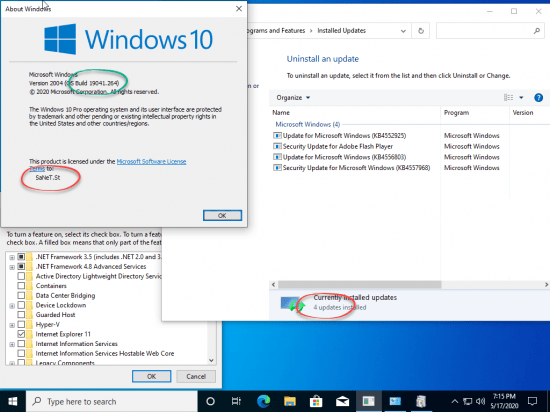Screen dimensions: 550x412
Task: Toggle .NET Framework 4.8 Advanced Services checkbox
Action: click(x=21, y=266)
